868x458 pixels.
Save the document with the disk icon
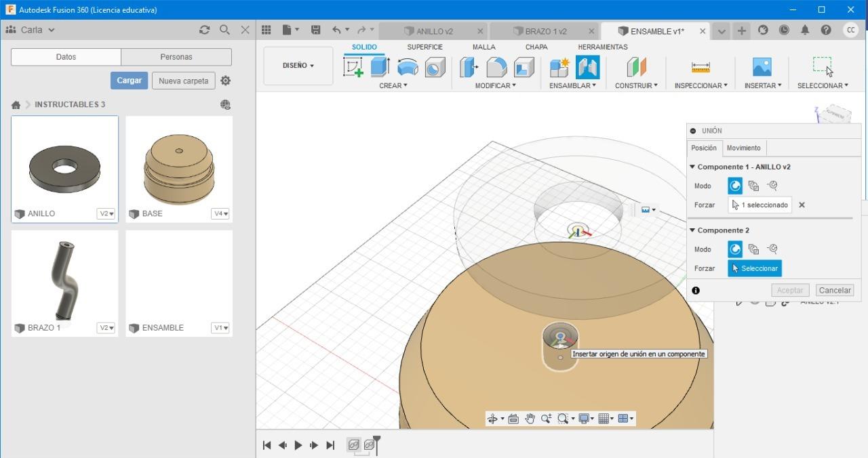(315, 30)
